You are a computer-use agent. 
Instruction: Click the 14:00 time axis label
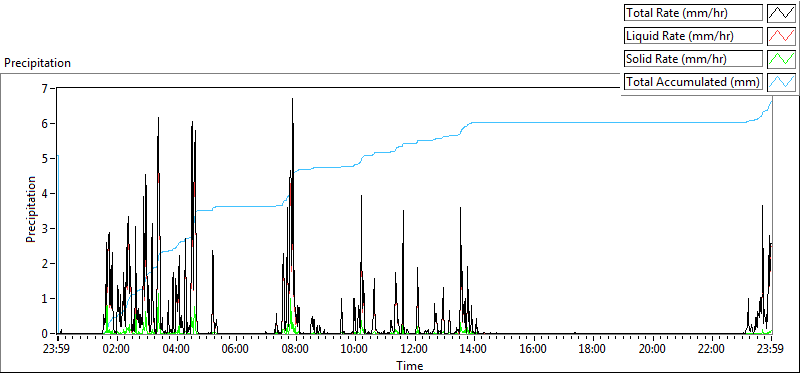[474, 350]
